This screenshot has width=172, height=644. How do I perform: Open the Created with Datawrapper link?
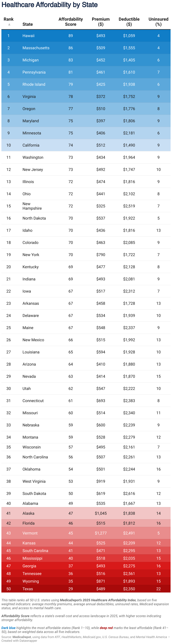[19, 641]
